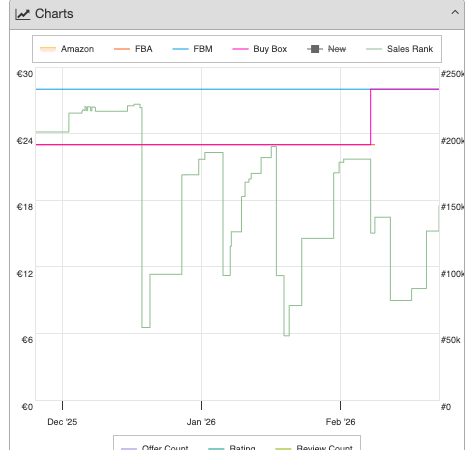Click the #0 sales rank axis label
Viewport: 474px width, 450px height.
(446, 407)
